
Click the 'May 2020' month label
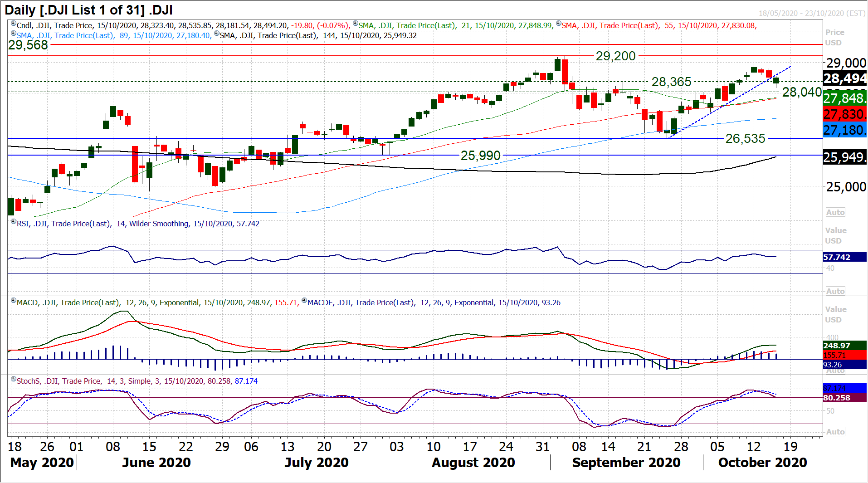(x=42, y=463)
